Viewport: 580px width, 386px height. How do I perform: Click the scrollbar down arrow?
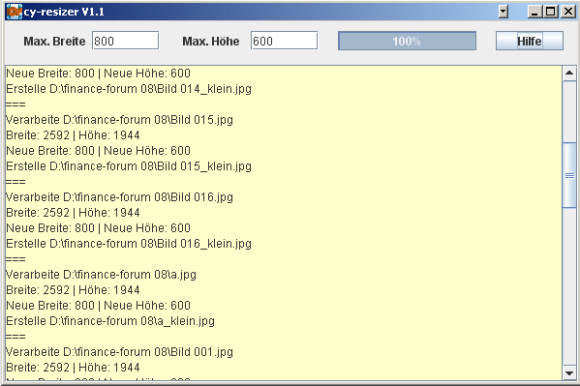coord(569,373)
